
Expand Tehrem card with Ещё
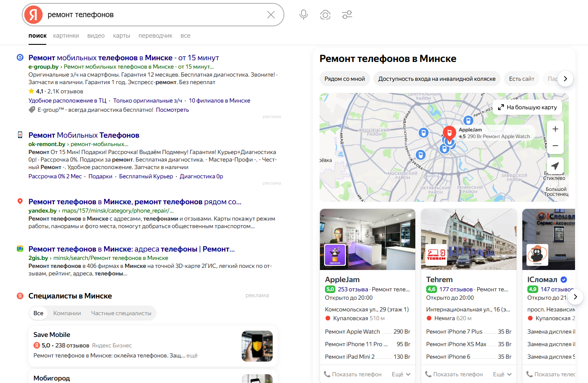click(502, 374)
